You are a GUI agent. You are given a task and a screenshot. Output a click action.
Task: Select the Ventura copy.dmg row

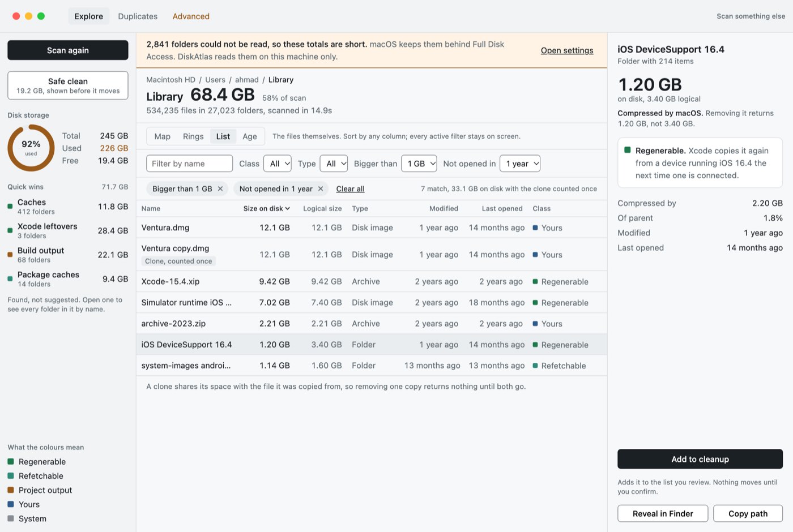coord(372,255)
